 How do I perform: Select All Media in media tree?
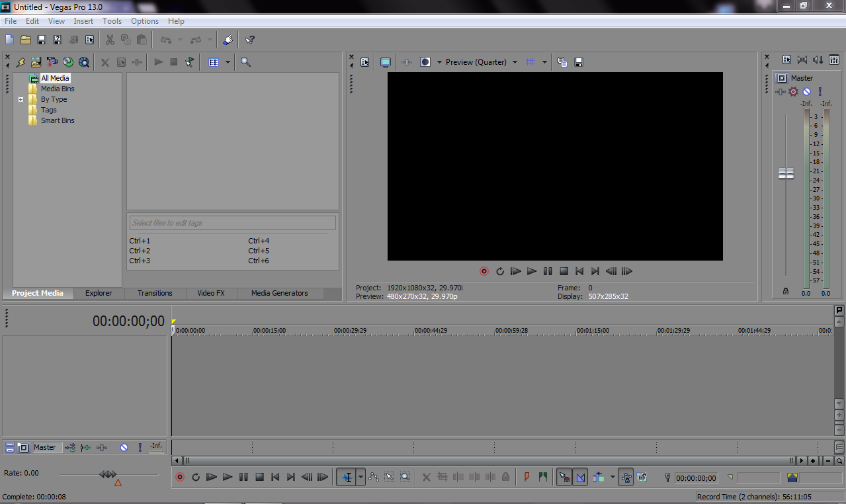[x=55, y=78]
